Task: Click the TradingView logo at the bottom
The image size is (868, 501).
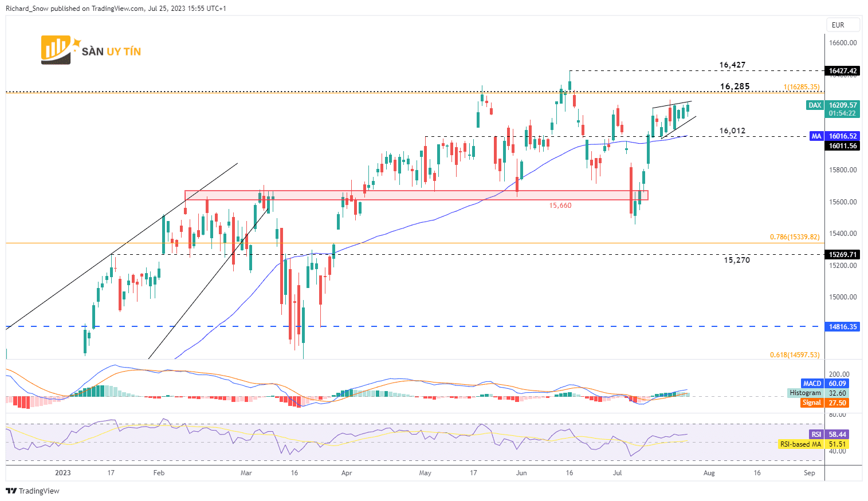Action: point(33,491)
